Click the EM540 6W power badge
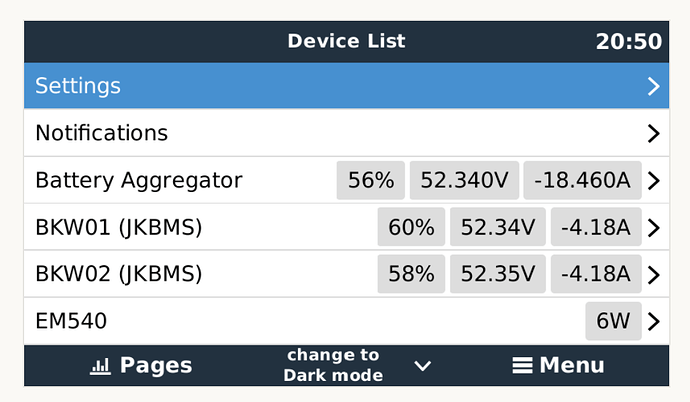Image resolution: width=690 pixels, height=402 pixels. [x=613, y=321]
